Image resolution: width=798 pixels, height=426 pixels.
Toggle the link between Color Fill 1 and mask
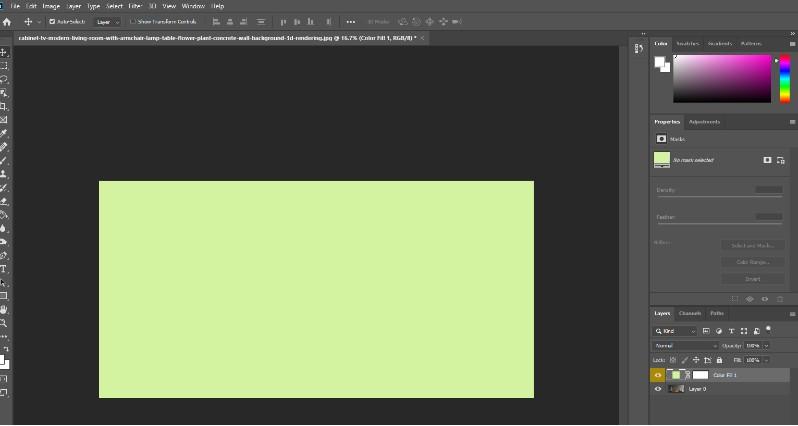pos(688,375)
